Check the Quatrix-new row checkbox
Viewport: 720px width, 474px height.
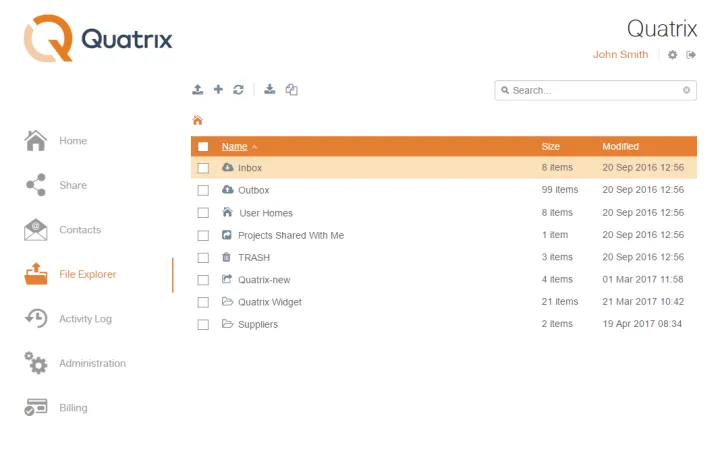[203, 280]
